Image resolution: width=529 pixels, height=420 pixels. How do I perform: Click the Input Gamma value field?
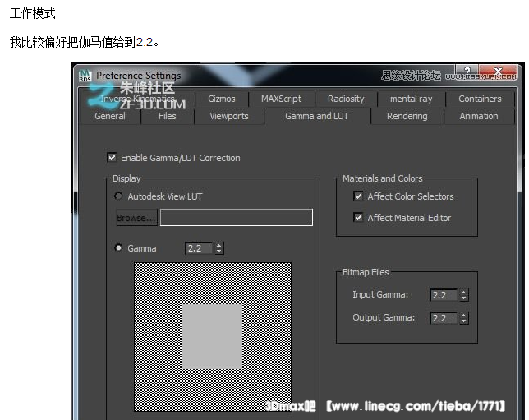click(444, 295)
